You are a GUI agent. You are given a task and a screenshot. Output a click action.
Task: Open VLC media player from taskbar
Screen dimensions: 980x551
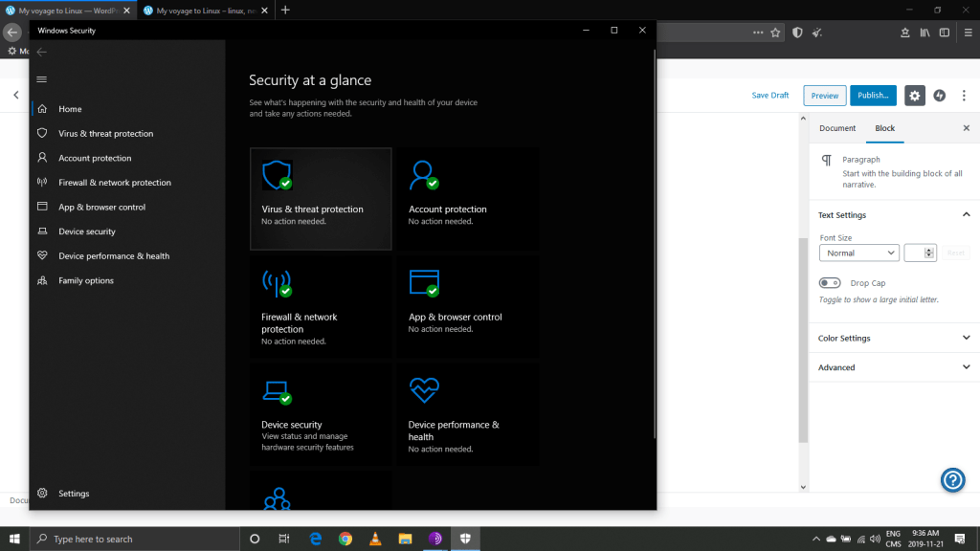pos(375,539)
